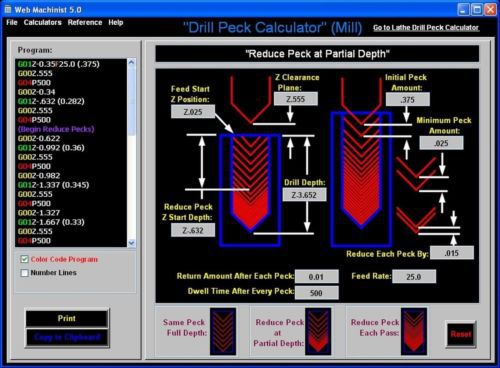500x368 pixels.
Task: Click the right initial peck drill diagram
Action: [361, 179]
